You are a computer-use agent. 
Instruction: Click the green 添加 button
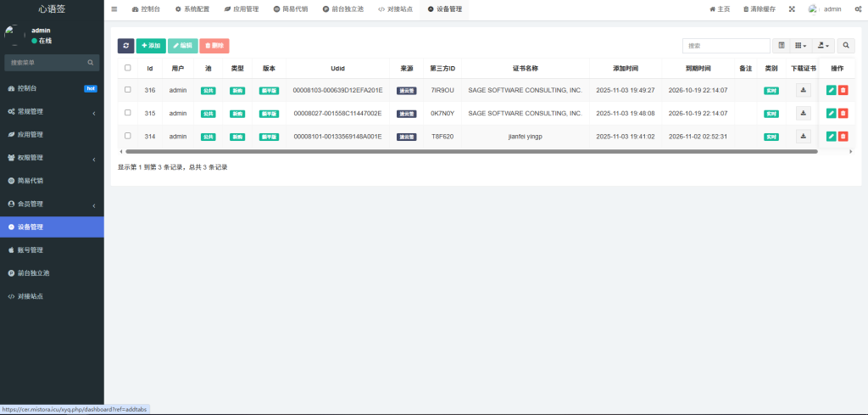tap(151, 46)
